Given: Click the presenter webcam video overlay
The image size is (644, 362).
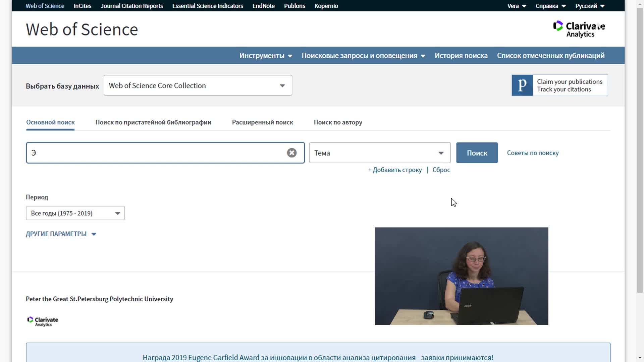Looking at the screenshot, I should [461, 276].
